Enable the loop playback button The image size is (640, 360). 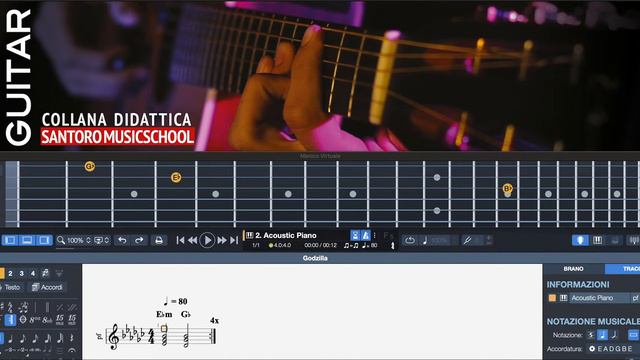pos(410,240)
